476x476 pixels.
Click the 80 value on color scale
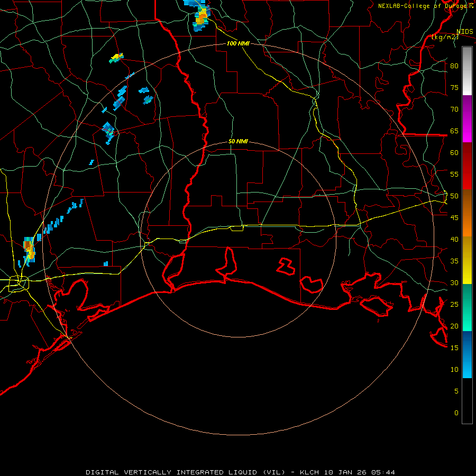pos(454,66)
